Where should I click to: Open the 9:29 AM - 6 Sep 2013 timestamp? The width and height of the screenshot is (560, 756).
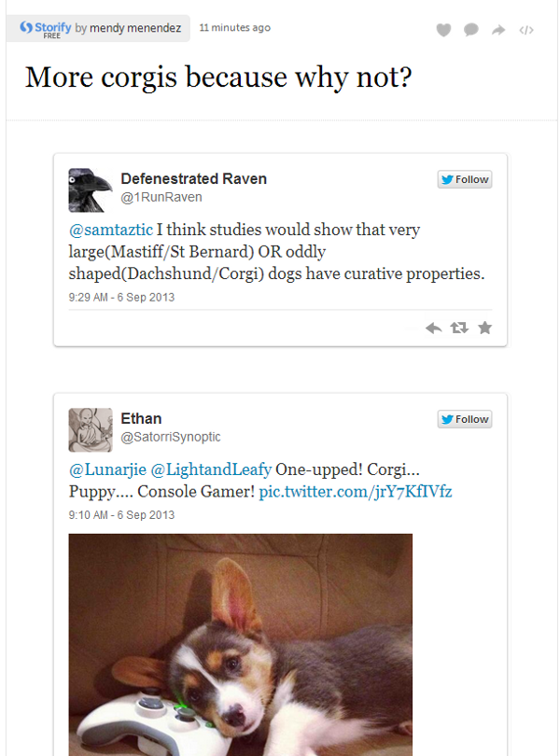pos(121,297)
